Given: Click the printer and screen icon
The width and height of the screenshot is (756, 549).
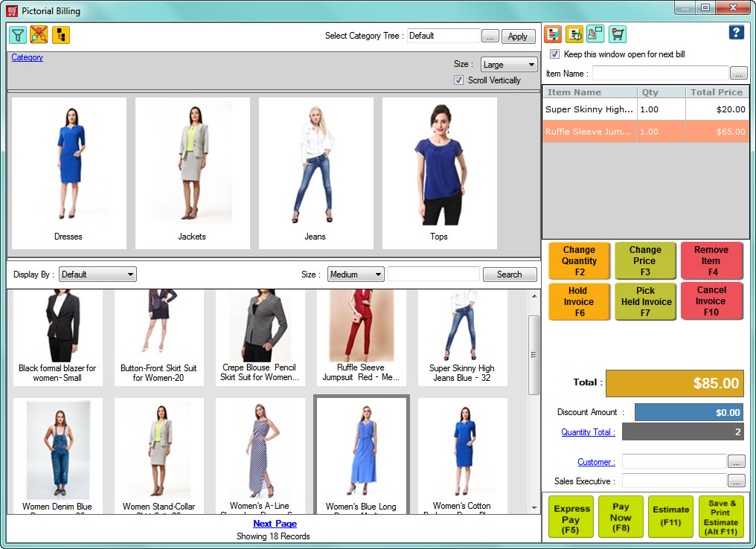Looking at the screenshot, I should [x=595, y=34].
